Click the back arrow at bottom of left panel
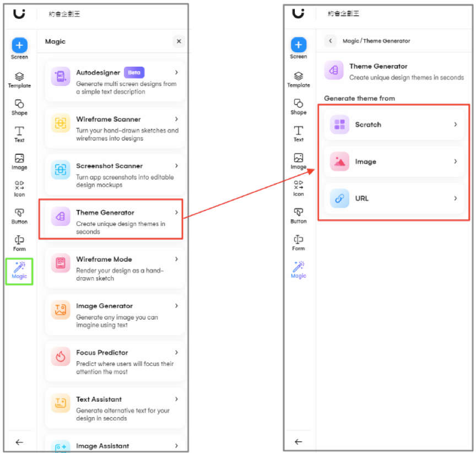Screen dimensions: 476x453 tap(19, 442)
